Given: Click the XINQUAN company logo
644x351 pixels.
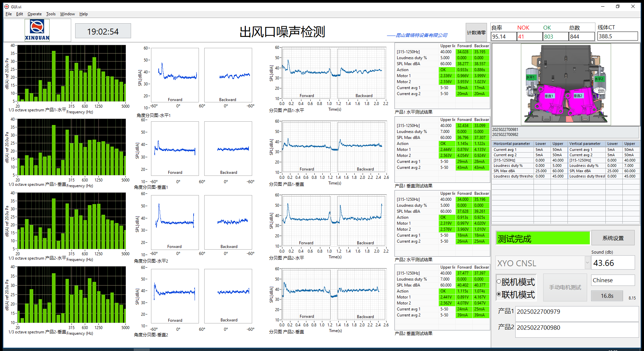Looking at the screenshot, I should point(37,30).
